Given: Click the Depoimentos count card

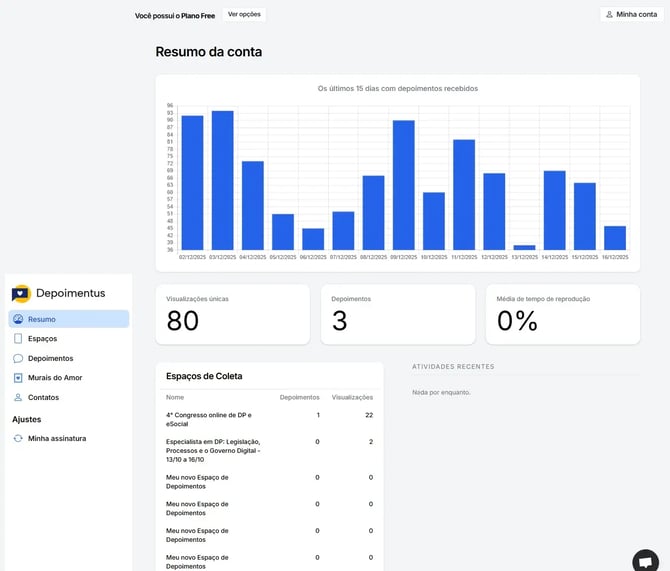Looking at the screenshot, I should pyautogui.click(x=400, y=314).
